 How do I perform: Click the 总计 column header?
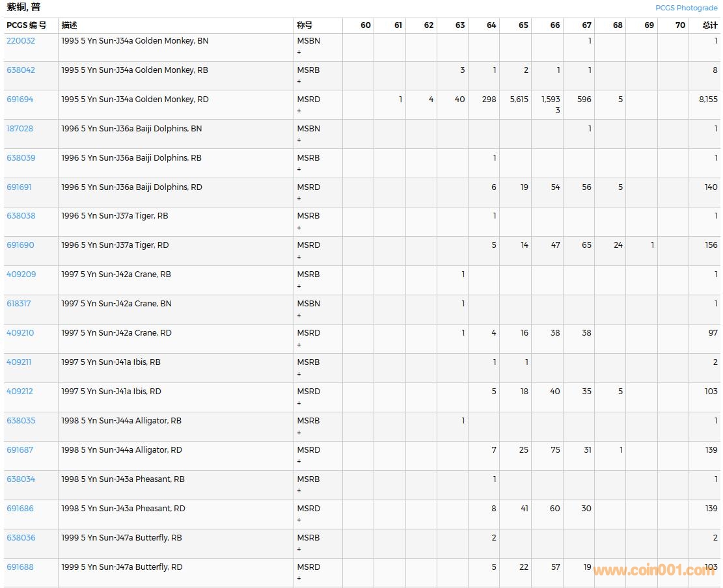[x=710, y=25]
